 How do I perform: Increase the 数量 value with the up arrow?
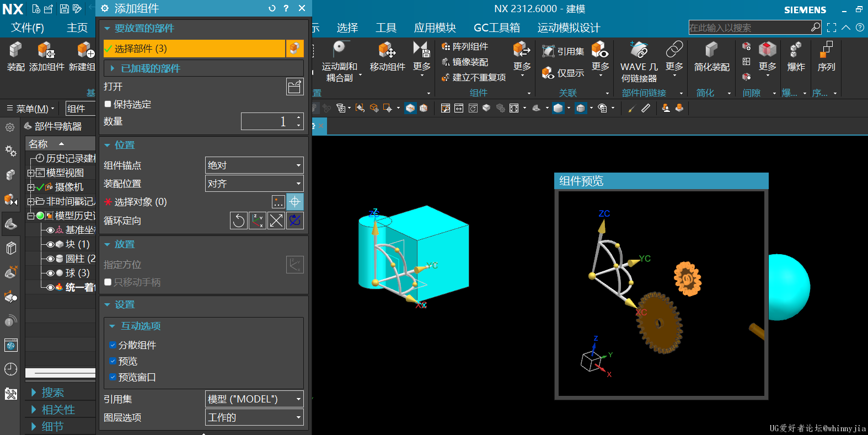(x=299, y=117)
